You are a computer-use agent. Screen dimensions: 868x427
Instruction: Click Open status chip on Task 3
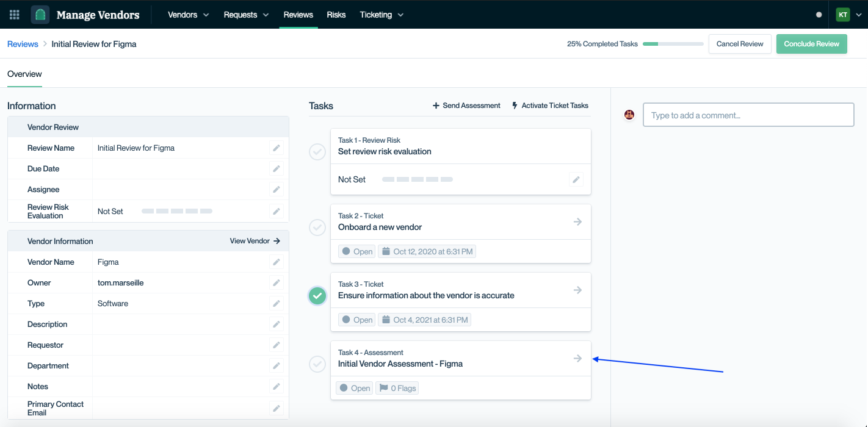pos(357,320)
